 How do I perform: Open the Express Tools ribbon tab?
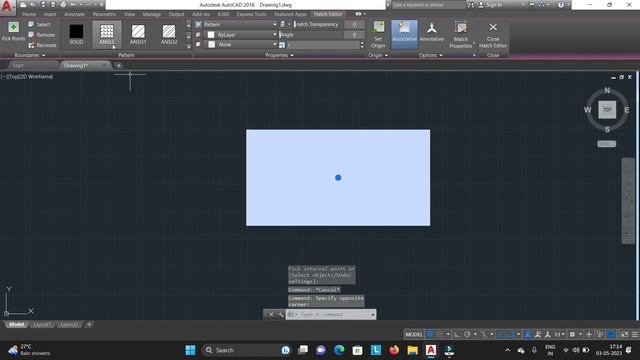point(251,14)
